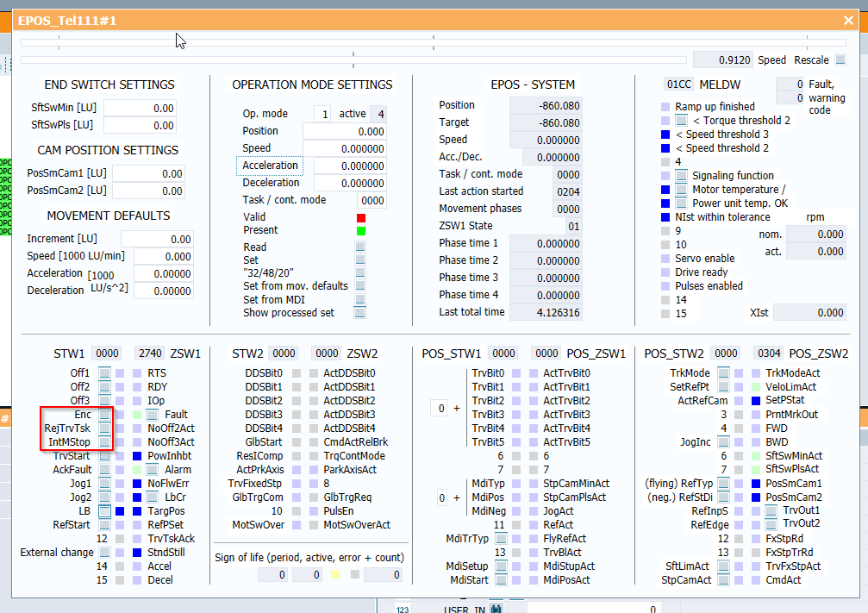Toggle the SftLimAct bit
This screenshot has height=613, width=868.
point(723,566)
